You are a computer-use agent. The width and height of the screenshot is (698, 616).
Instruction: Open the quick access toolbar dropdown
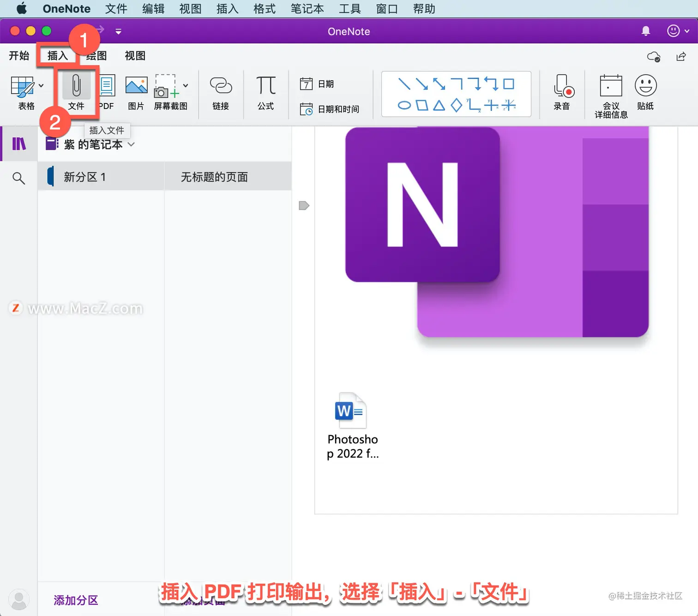118,31
